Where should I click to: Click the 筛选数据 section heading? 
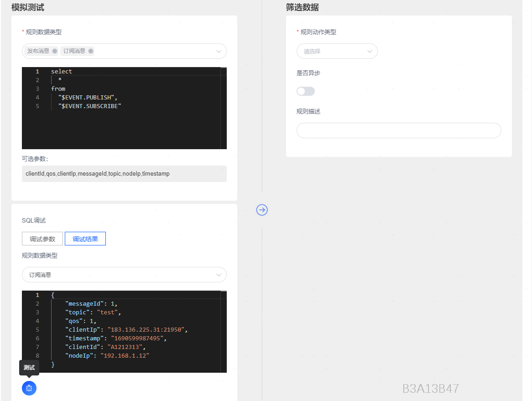pyautogui.click(x=303, y=7)
